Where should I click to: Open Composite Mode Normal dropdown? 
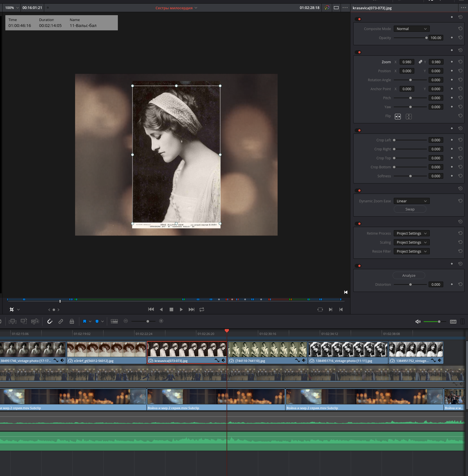click(411, 29)
